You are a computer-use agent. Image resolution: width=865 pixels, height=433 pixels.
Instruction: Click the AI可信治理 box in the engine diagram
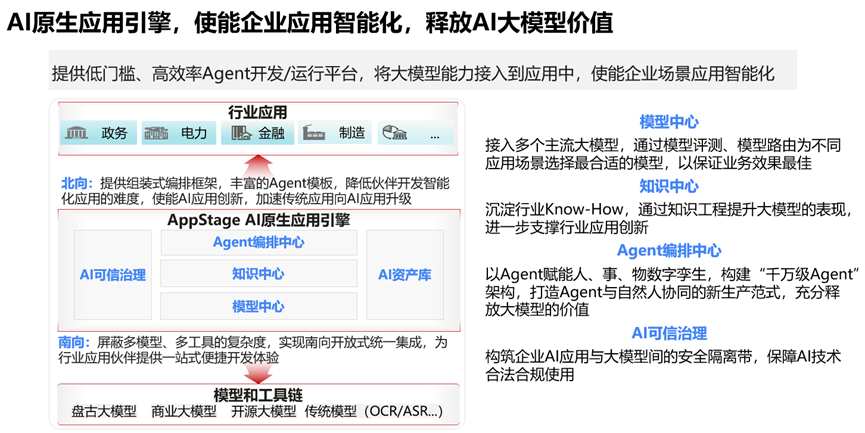pos(113,275)
